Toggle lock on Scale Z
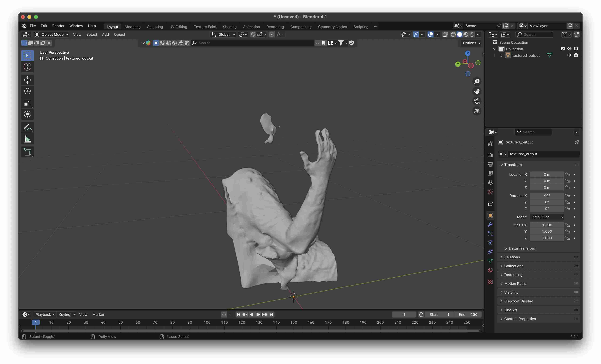Image resolution: width=601 pixels, height=364 pixels. pos(568,238)
